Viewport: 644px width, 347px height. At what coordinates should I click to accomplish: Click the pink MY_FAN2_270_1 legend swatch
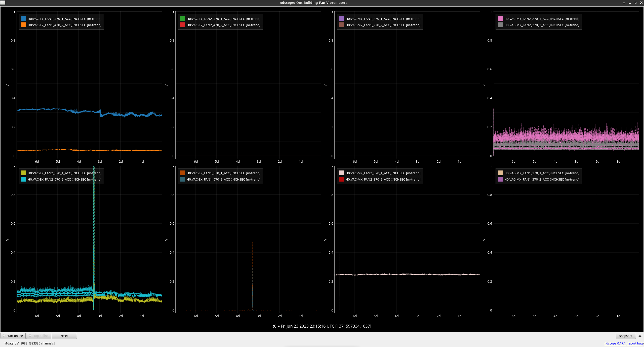pos(500,19)
